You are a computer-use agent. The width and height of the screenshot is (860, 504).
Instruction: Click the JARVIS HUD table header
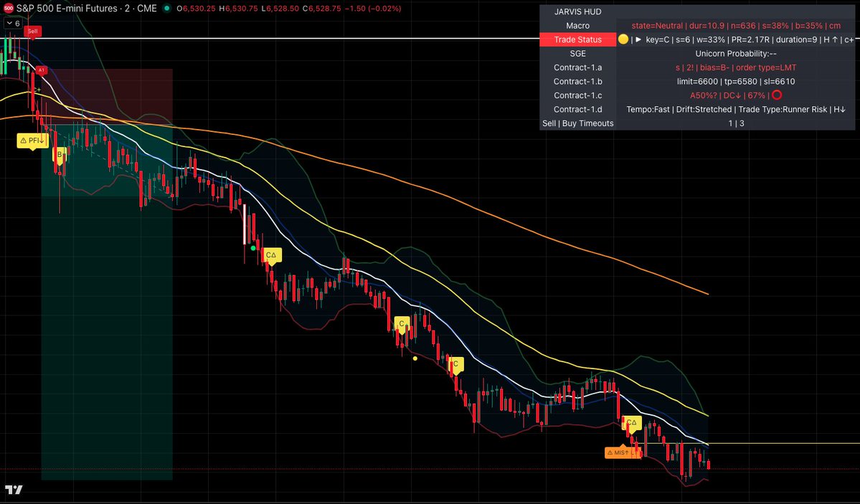[577, 11]
